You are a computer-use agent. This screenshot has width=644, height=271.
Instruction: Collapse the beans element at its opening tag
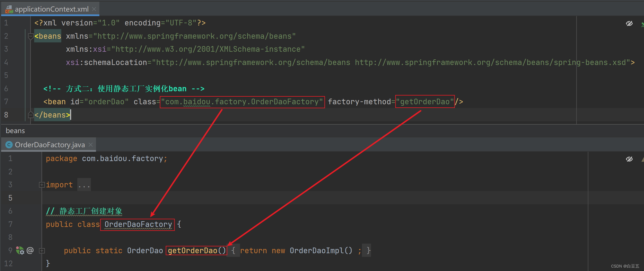(30, 36)
